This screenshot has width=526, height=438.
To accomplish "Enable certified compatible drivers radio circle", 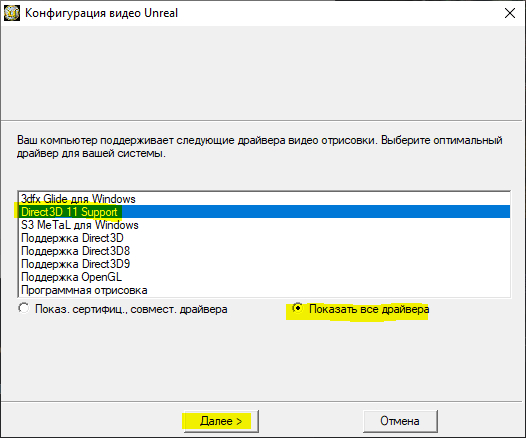I will click(24, 308).
